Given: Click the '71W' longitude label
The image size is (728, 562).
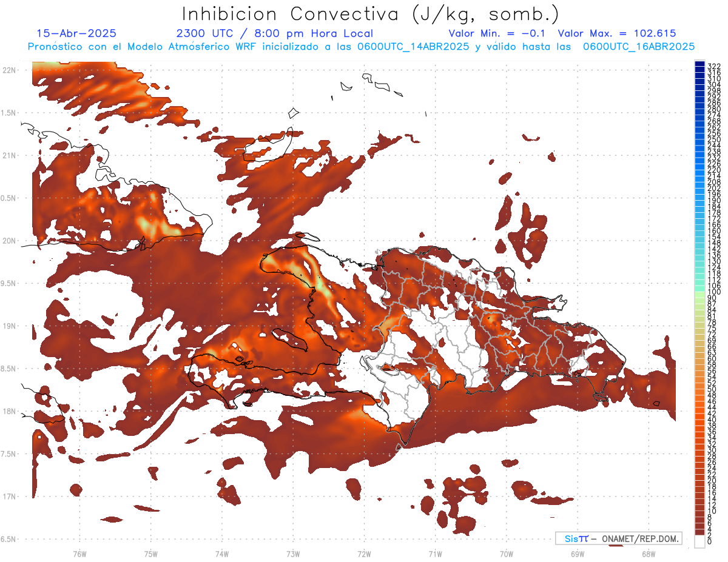Looking at the screenshot, I should point(436,554).
